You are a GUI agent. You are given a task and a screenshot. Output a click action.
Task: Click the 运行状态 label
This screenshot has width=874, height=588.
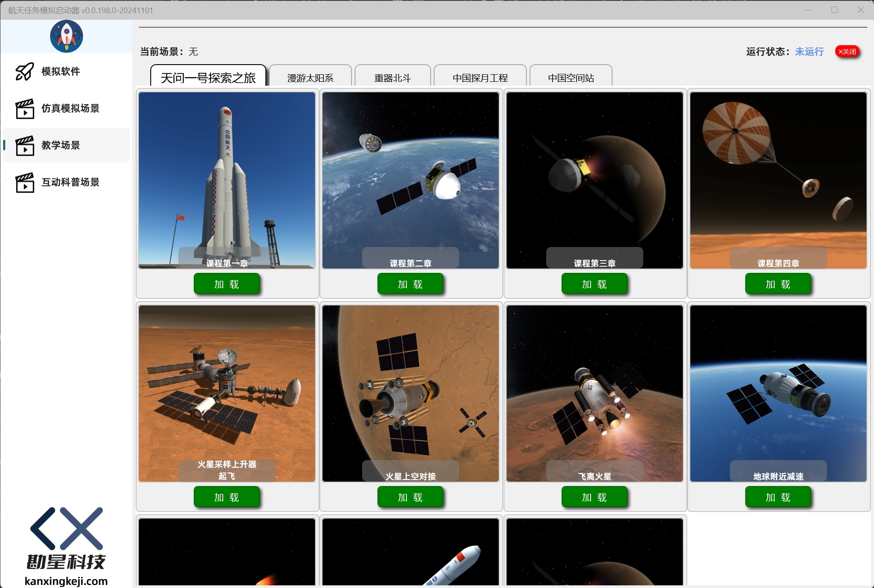tap(768, 51)
